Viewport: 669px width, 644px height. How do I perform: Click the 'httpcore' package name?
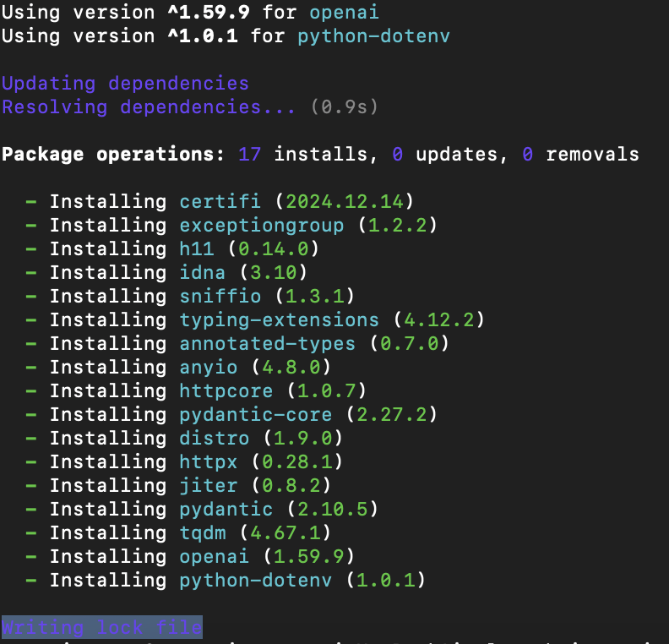226,391
